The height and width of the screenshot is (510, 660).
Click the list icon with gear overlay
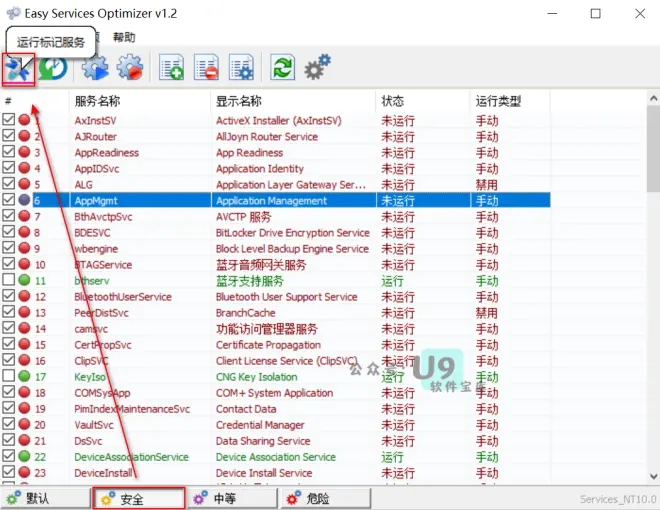(x=241, y=67)
